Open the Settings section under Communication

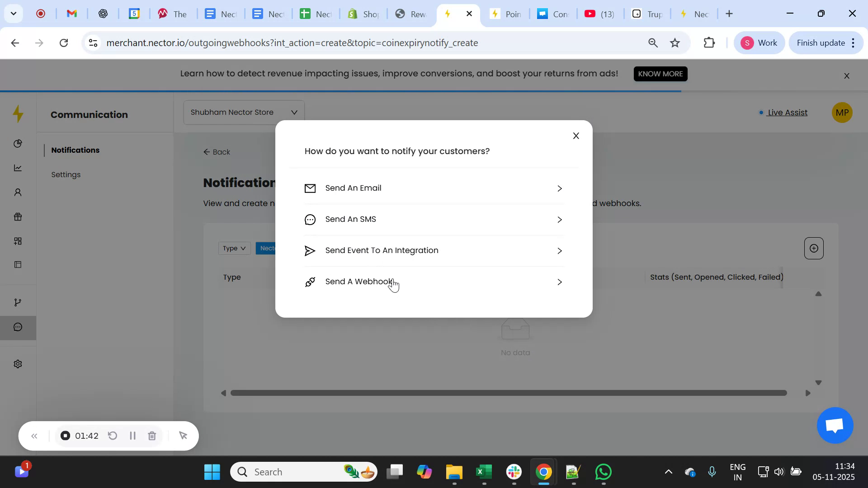point(66,174)
